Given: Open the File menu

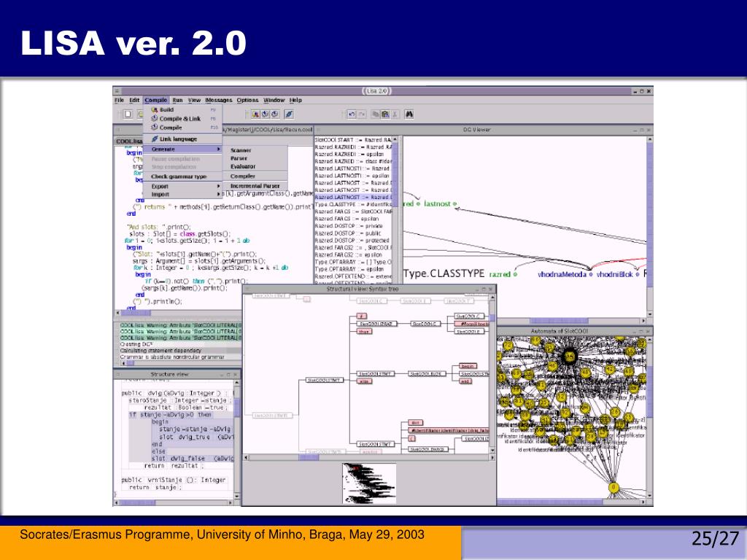Looking at the screenshot, I should tap(119, 100).
